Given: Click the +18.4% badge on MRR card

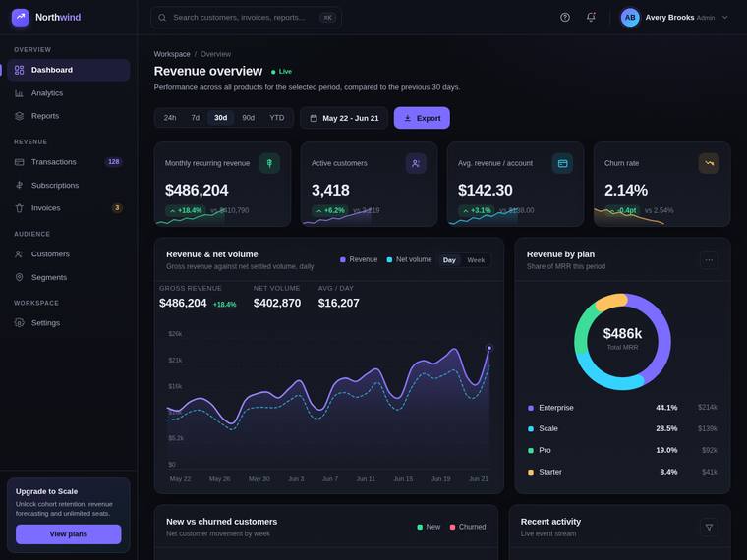Looking at the screenshot, I should 186,210.
